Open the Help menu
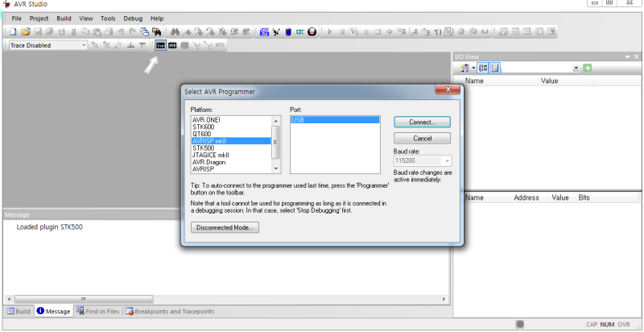The height and width of the screenshot is (332, 644). 157,19
